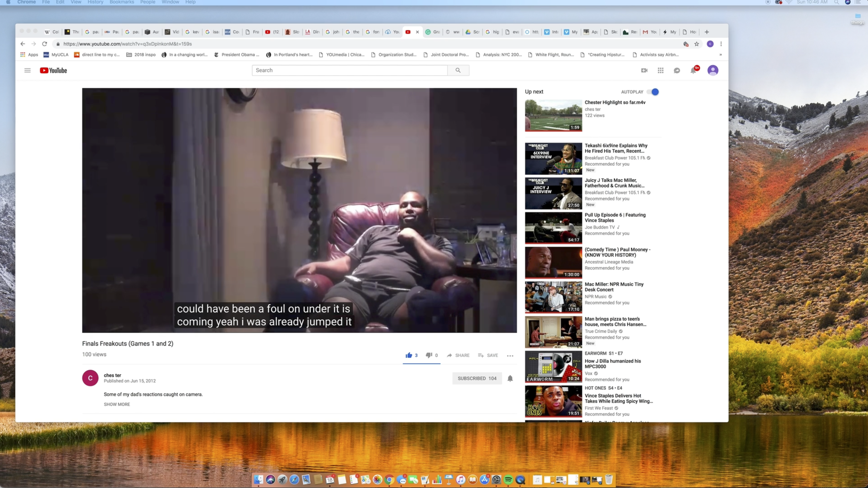Click the YouTube search magnifier button
Image resolution: width=868 pixels, height=488 pixels.
pos(458,70)
